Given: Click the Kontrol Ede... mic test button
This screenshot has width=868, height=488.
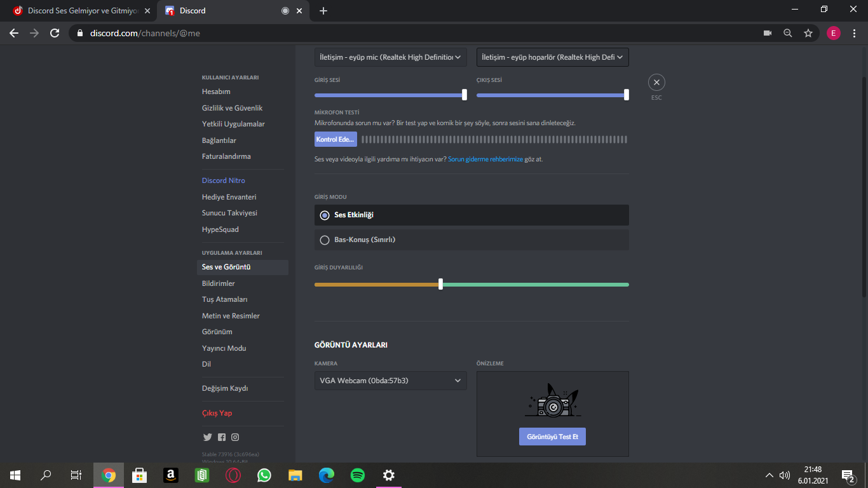Looking at the screenshot, I should coord(336,139).
